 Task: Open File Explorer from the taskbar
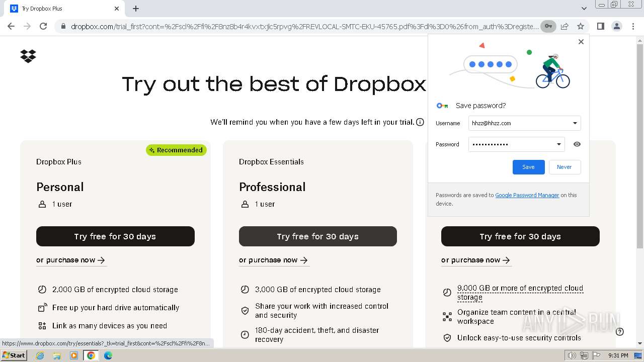coord(57,355)
